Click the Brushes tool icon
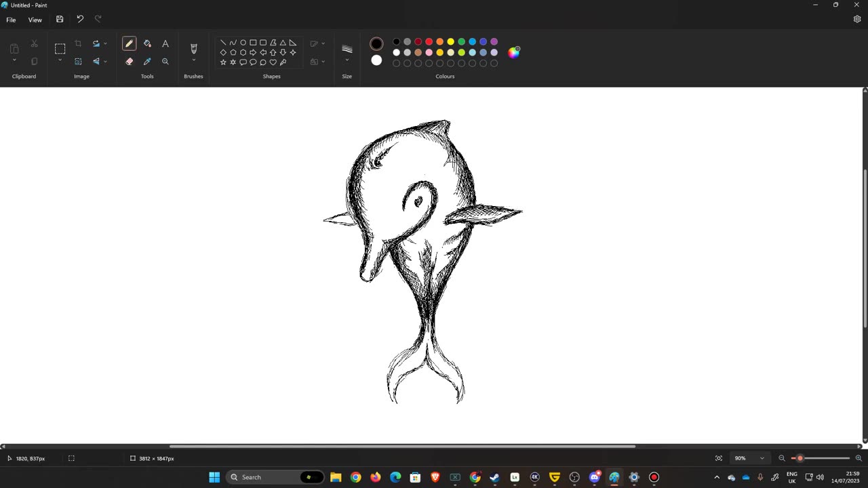Image resolution: width=868 pixels, height=488 pixels. (193, 48)
